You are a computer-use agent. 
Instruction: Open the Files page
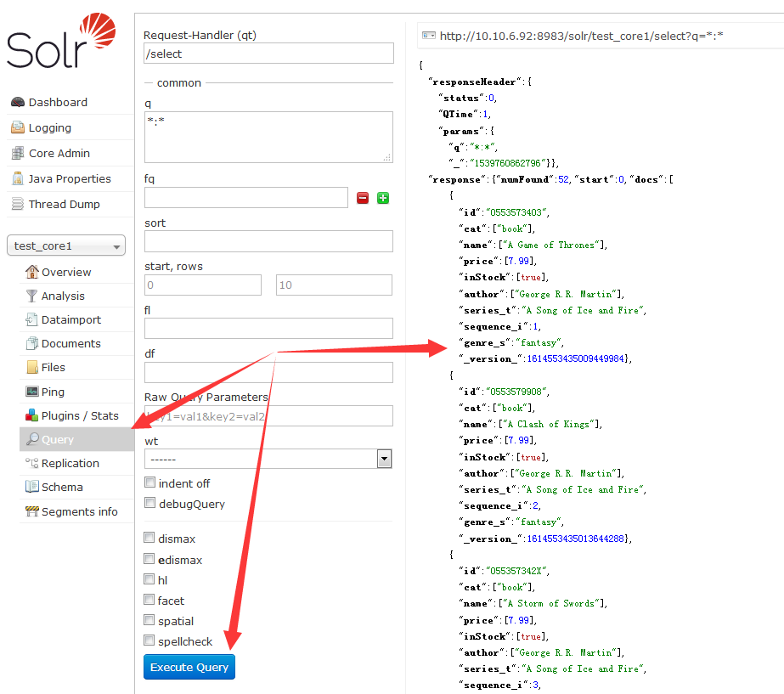click(x=53, y=367)
